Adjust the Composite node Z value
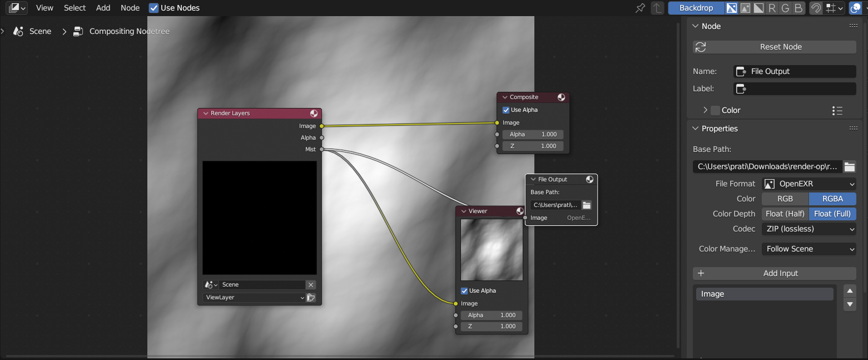Viewport: 868px width, 360px height. pyautogui.click(x=533, y=146)
